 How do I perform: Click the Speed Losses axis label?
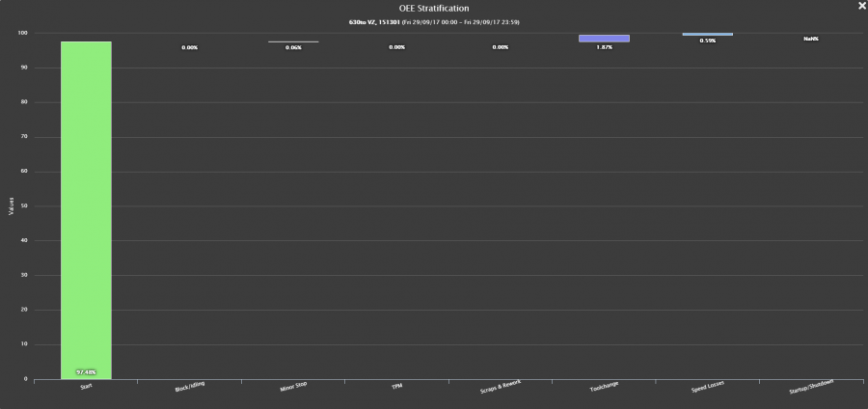(x=708, y=387)
